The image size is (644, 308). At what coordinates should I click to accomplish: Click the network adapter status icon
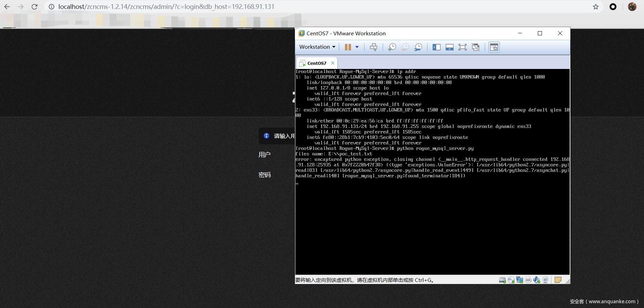[520, 280]
